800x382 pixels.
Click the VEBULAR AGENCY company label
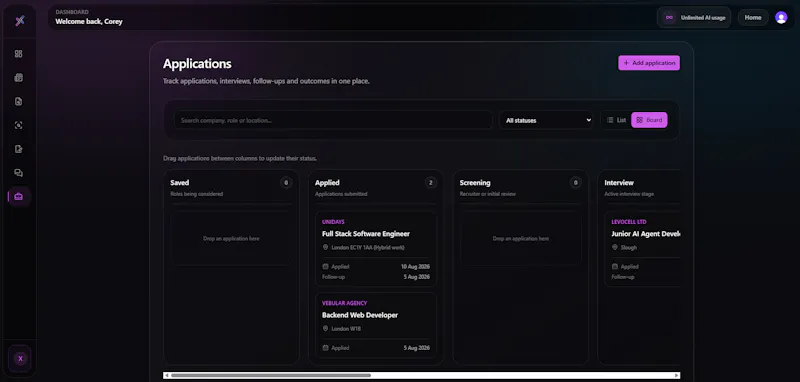(x=344, y=303)
